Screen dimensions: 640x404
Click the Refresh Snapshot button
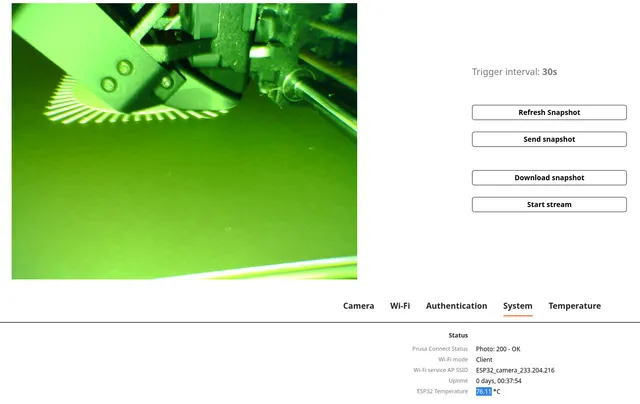[549, 112]
